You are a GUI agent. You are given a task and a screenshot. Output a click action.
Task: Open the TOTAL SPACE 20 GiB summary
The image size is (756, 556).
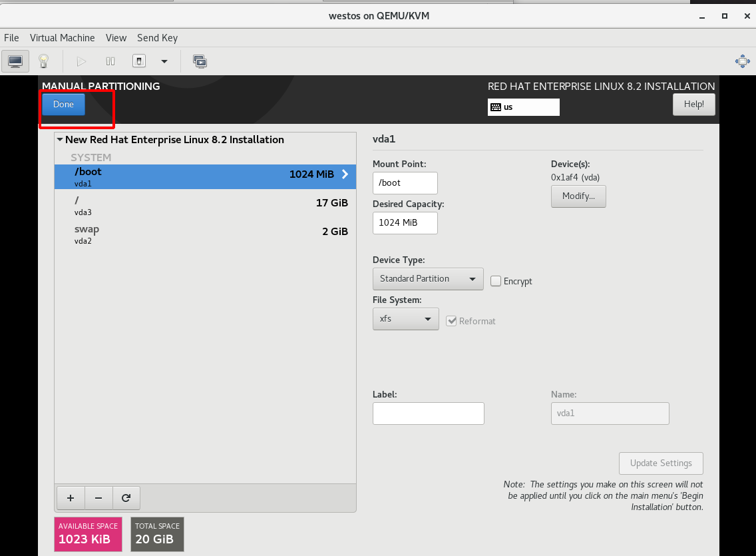pos(157,534)
